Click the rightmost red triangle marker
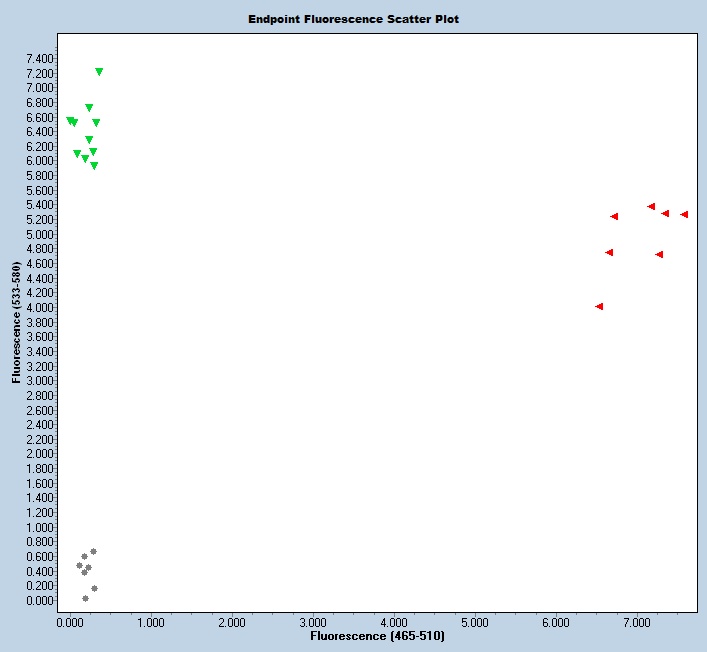This screenshot has width=707, height=652. point(684,214)
